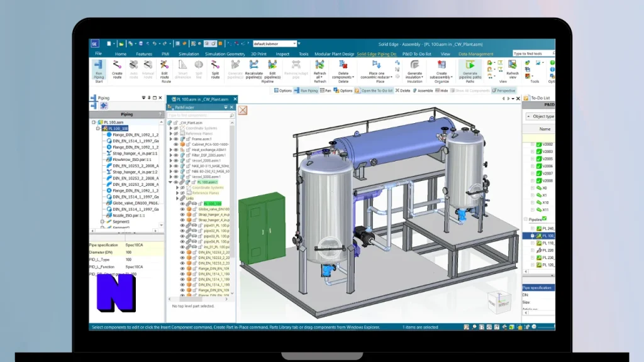Open the File menu

point(98,54)
